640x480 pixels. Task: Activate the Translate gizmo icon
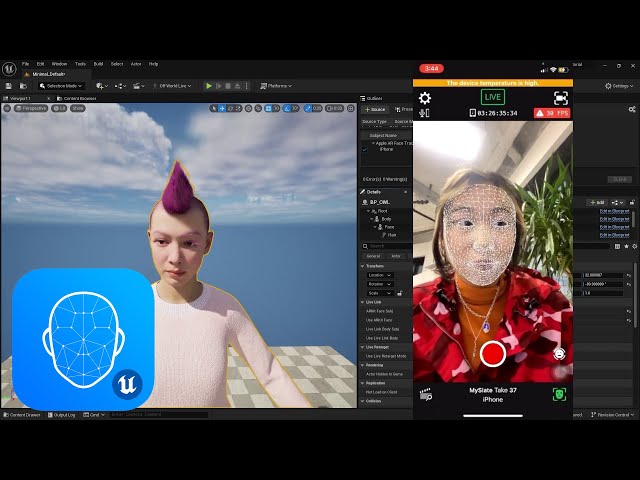(x=222, y=109)
